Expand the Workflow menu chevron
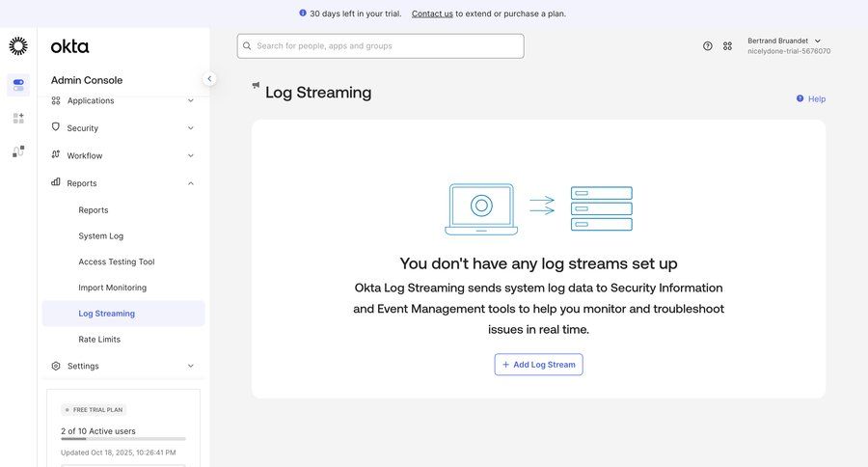The image size is (868, 467). 190,155
